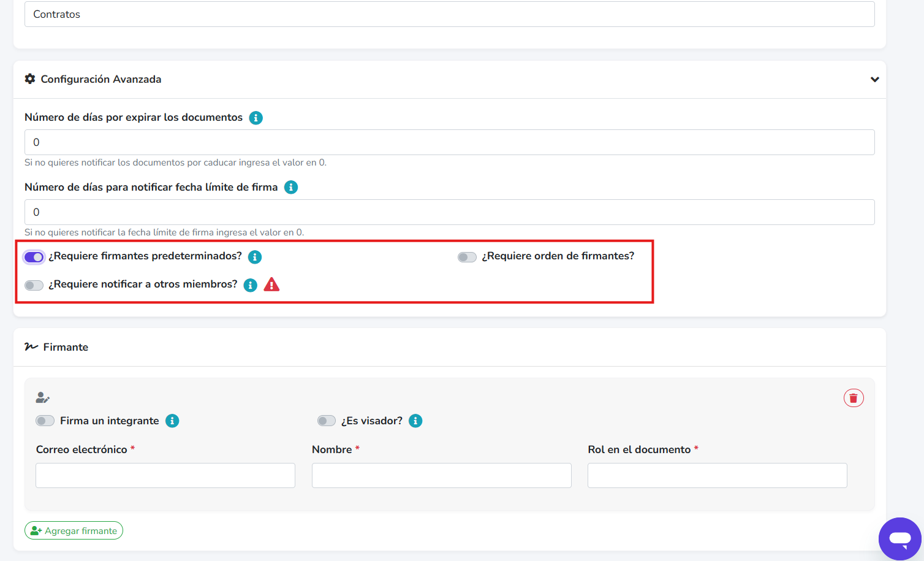Open info icon for notificar a otros miembros
The height and width of the screenshot is (561, 924).
(x=250, y=285)
